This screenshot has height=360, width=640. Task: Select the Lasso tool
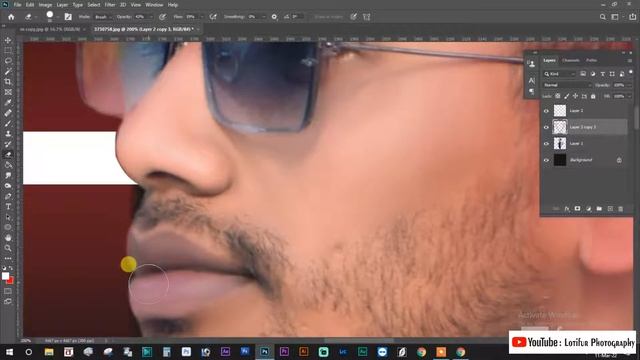tap(8, 61)
